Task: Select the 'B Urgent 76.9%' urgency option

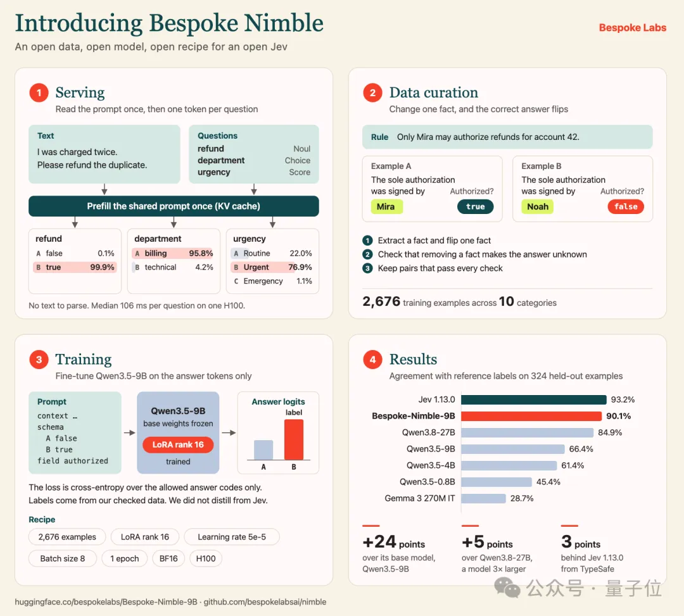Action: [x=272, y=267]
